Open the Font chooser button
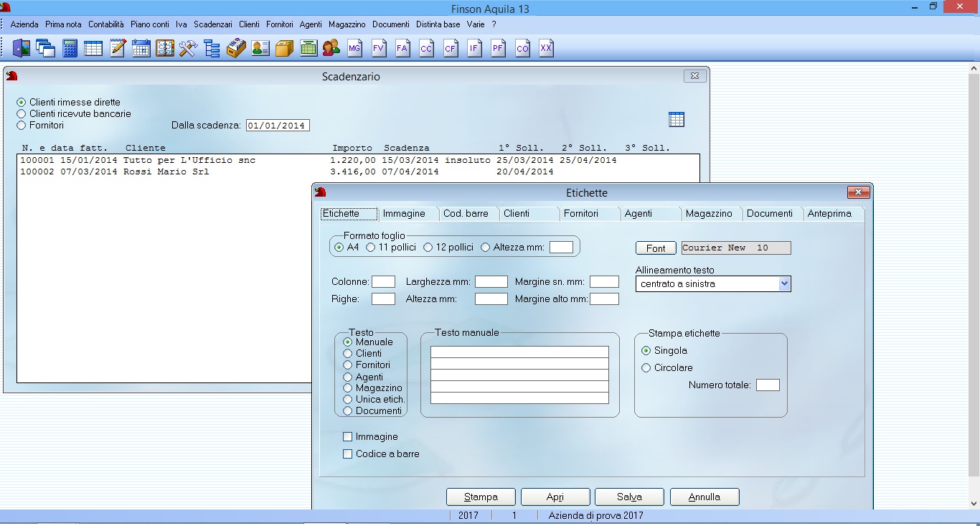This screenshot has width=980, height=526. coord(656,248)
